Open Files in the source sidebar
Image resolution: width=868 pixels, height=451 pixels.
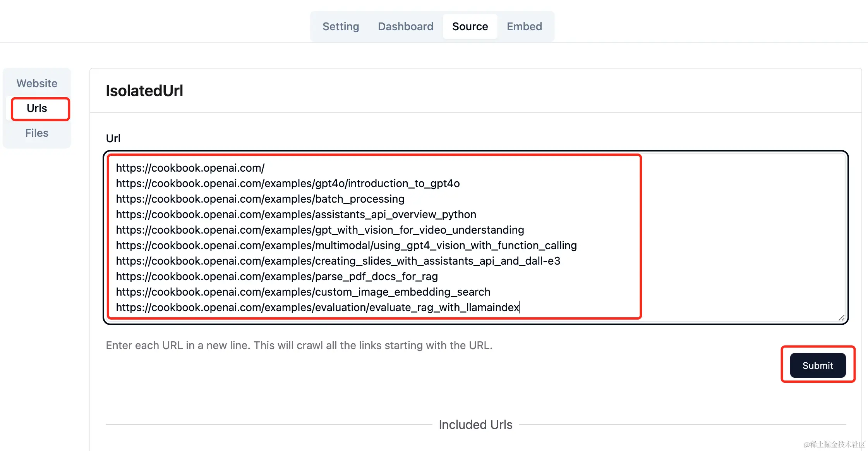37,133
